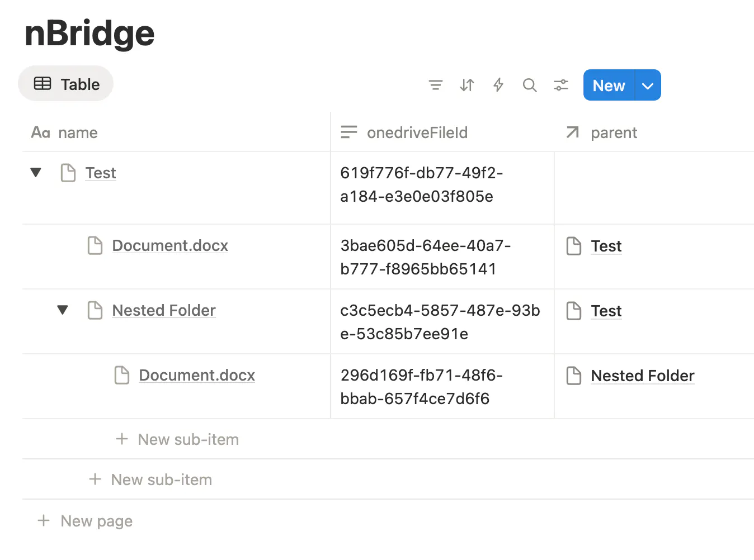The height and width of the screenshot is (560, 754).
Task: Open the Test page in name column
Action: (101, 173)
